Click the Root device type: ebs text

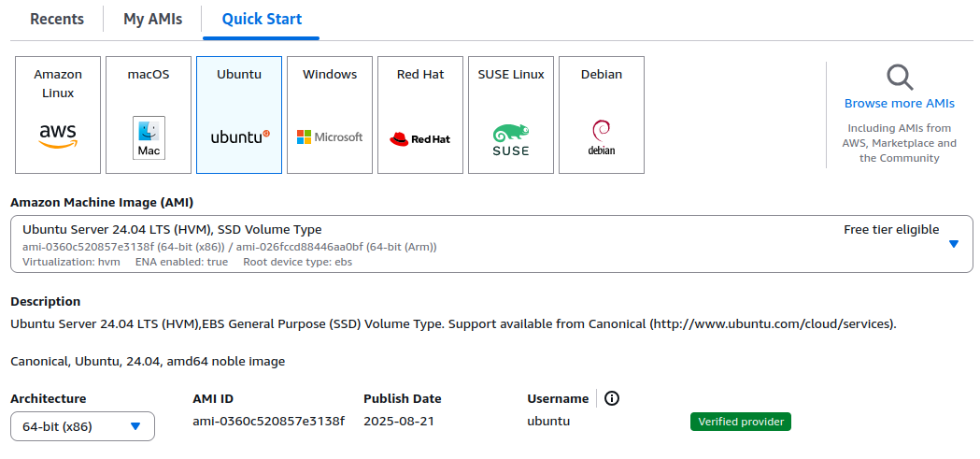(x=297, y=262)
